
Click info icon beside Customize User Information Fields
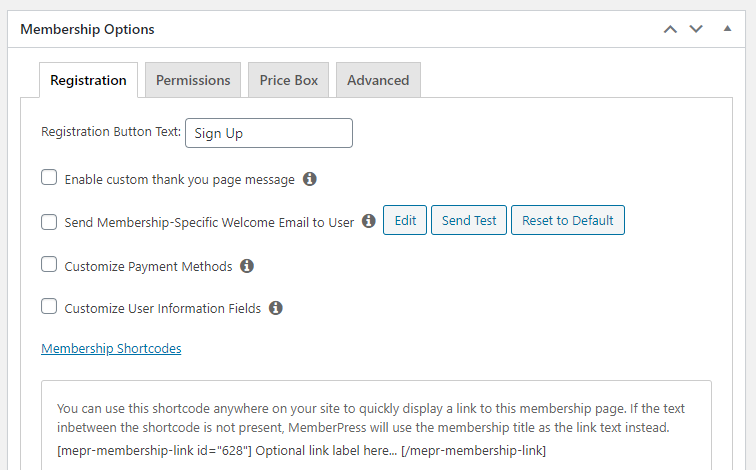click(276, 308)
